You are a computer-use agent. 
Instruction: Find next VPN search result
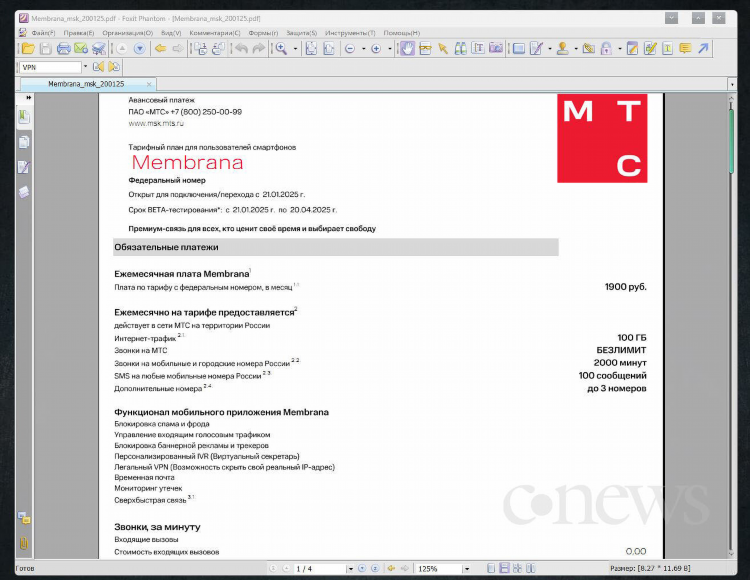[x=114, y=67]
